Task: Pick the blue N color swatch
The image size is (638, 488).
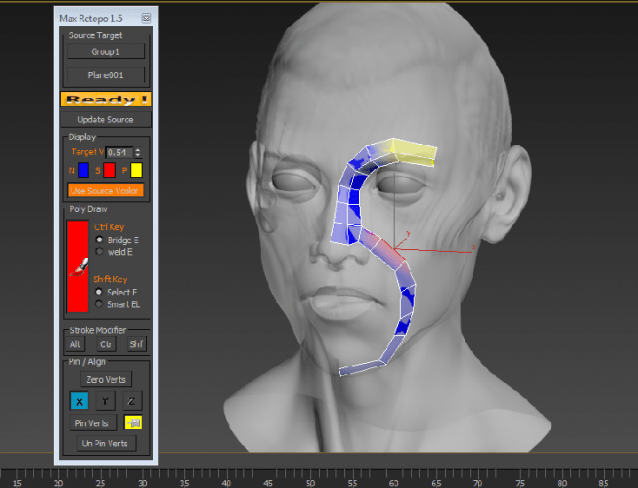Action: (83, 170)
